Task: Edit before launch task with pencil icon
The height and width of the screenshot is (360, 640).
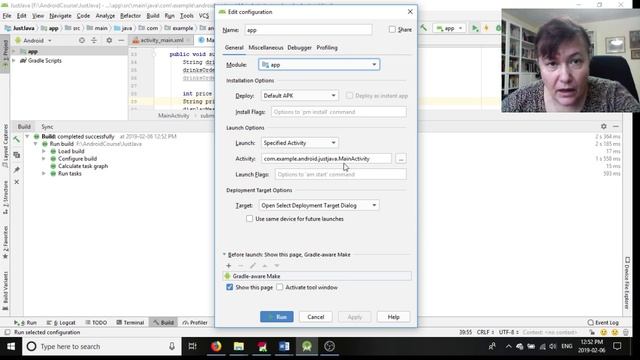Action: [x=253, y=266]
